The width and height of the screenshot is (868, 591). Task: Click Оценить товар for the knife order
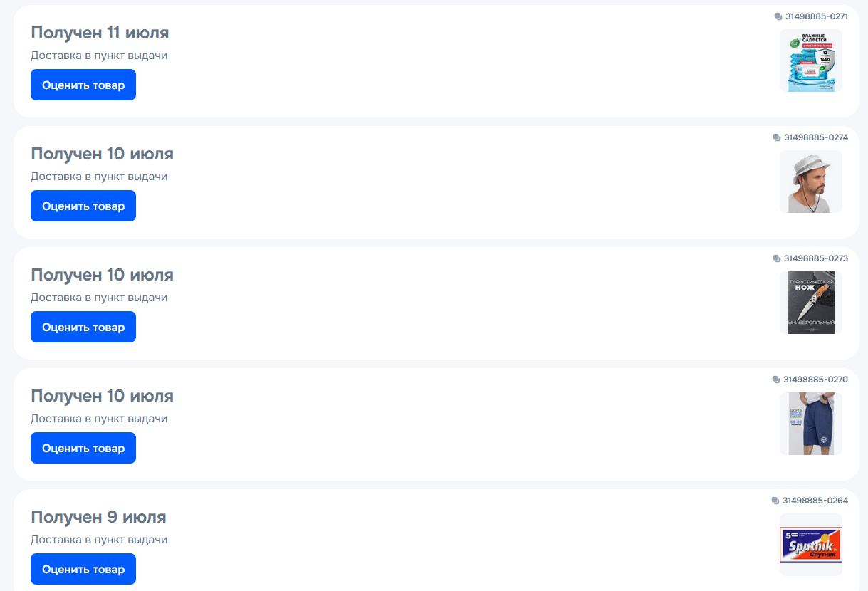click(83, 327)
